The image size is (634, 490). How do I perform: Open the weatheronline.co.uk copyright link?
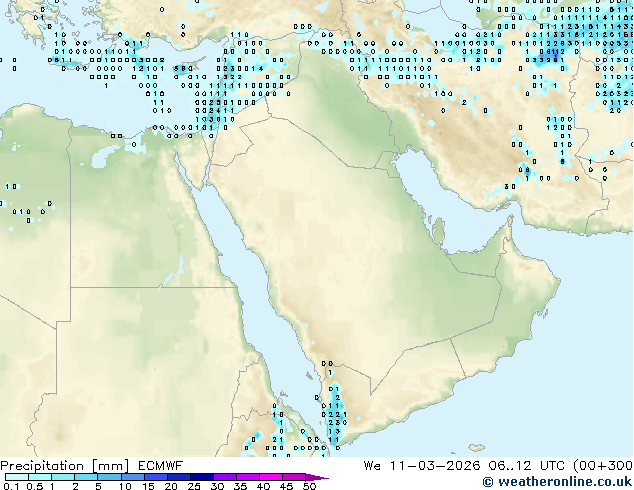[x=557, y=482]
